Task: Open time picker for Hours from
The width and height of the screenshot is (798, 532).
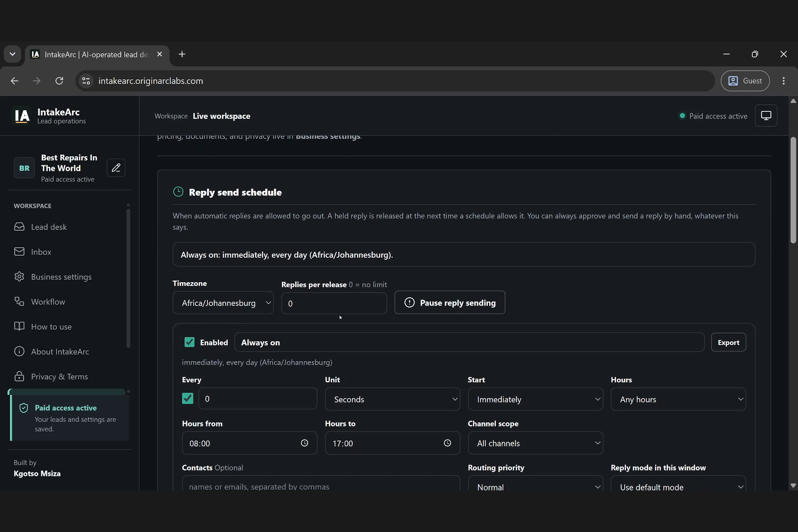Action: point(304,443)
